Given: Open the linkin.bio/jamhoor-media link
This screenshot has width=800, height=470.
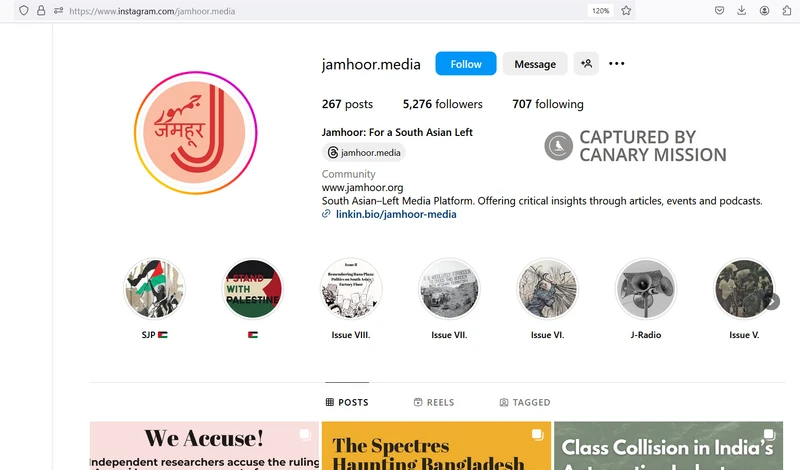Looking at the screenshot, I should [396, 214].
